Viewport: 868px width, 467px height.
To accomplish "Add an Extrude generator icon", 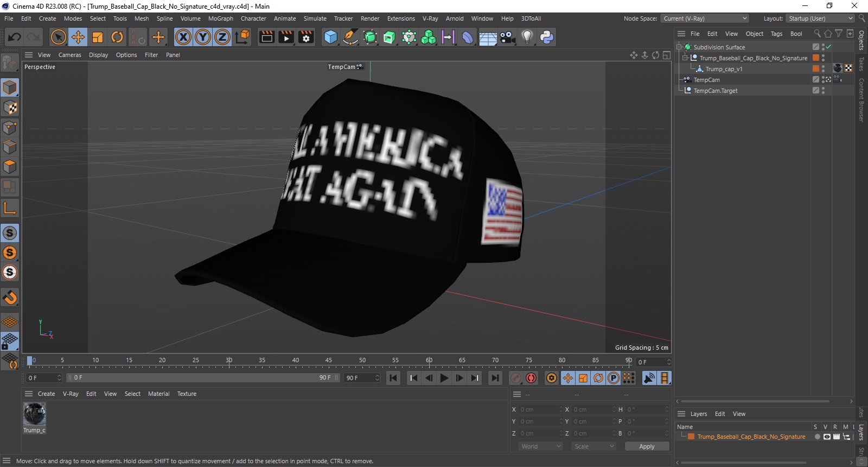I will [x=390, y=37].
